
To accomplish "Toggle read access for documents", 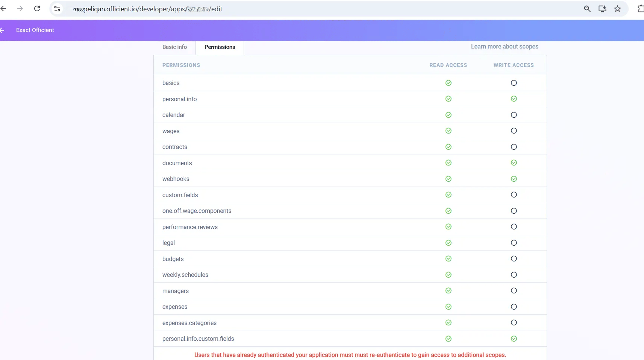I will coord(448,163).
